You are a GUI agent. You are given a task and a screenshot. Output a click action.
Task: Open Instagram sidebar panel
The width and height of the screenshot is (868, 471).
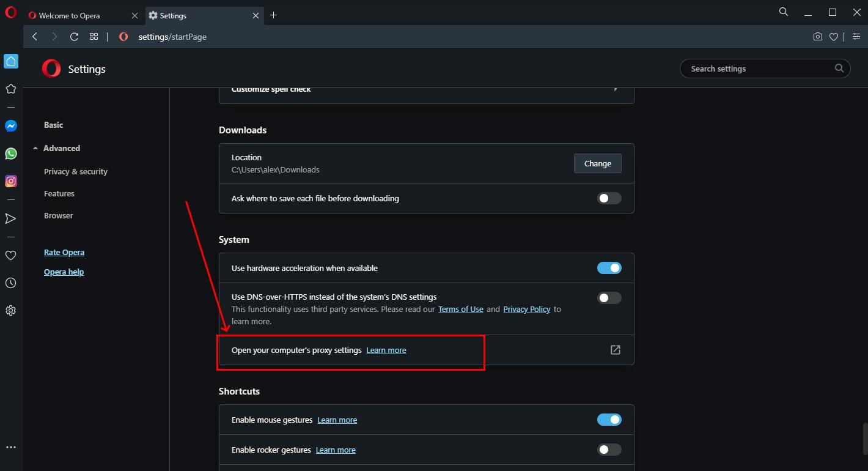pyautogui.click(x=10, y=181)
